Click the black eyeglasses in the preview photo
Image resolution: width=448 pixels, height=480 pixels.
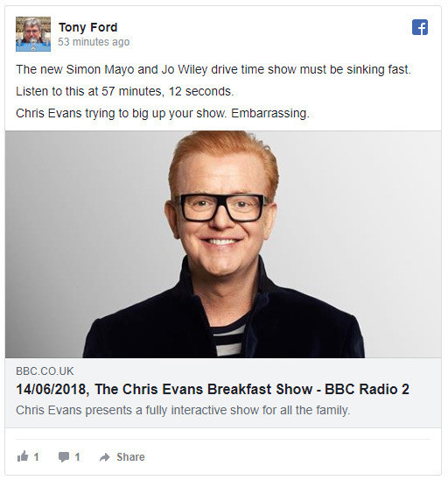pyautogui.click(x=222, y=208)
